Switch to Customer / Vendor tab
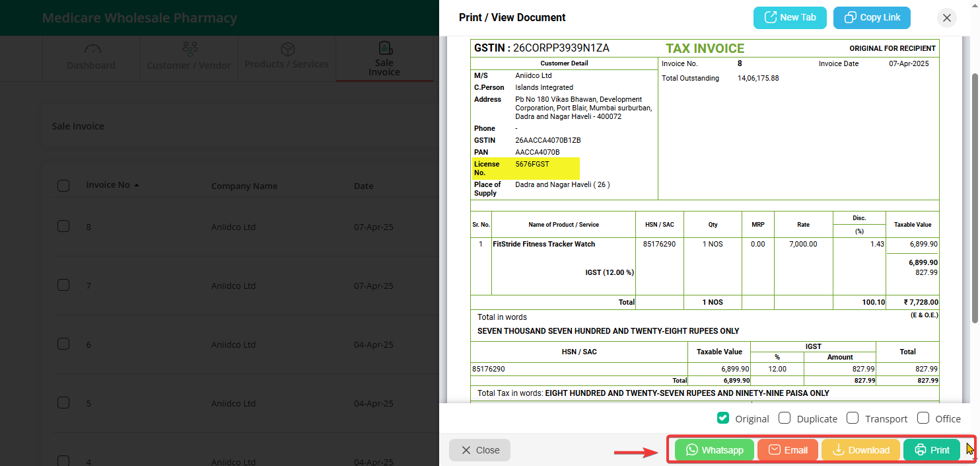980x466 pixels. click(189, 58)
